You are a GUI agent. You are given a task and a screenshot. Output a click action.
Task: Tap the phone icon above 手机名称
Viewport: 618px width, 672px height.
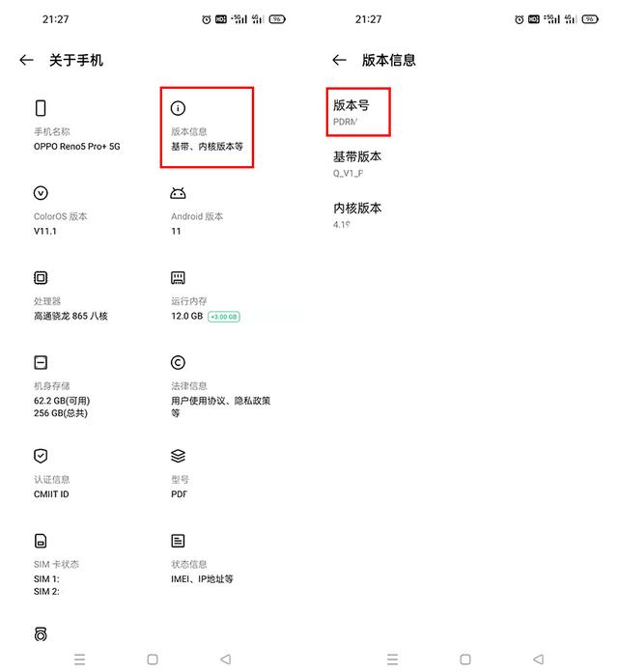tap(41, 108)
